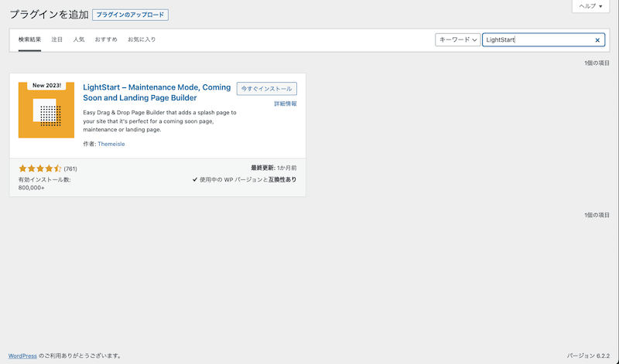Click the LightStart plugin thumbnail image
Image resolution: width=619 pixels, height=364 pixels.
click(x=46, y=110)
